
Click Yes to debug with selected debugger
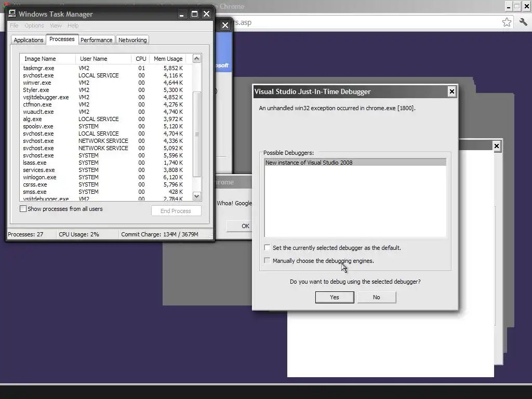point(335,297)
